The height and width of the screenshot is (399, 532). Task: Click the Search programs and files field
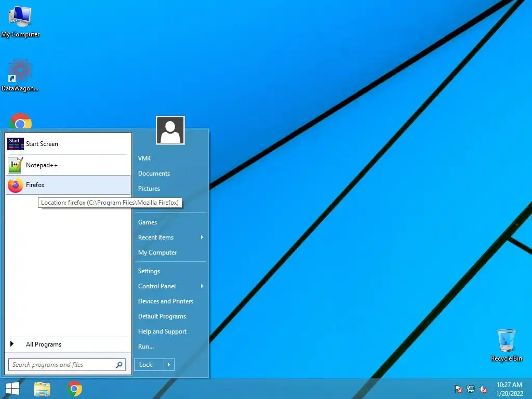67,365
